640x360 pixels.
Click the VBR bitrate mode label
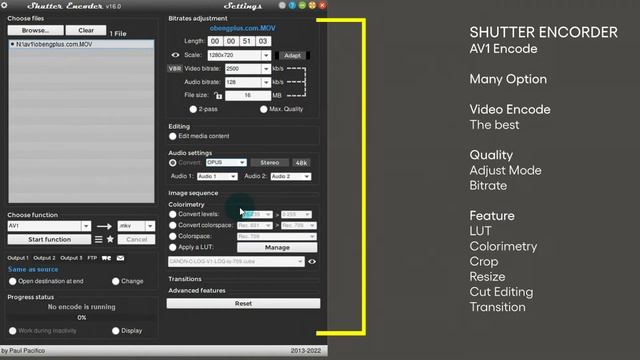point(175,69)
